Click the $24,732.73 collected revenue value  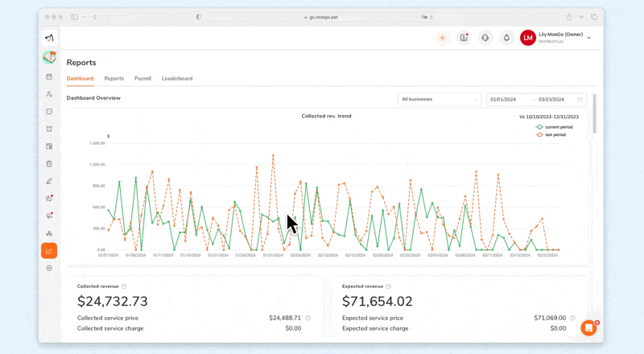[113, 302]
